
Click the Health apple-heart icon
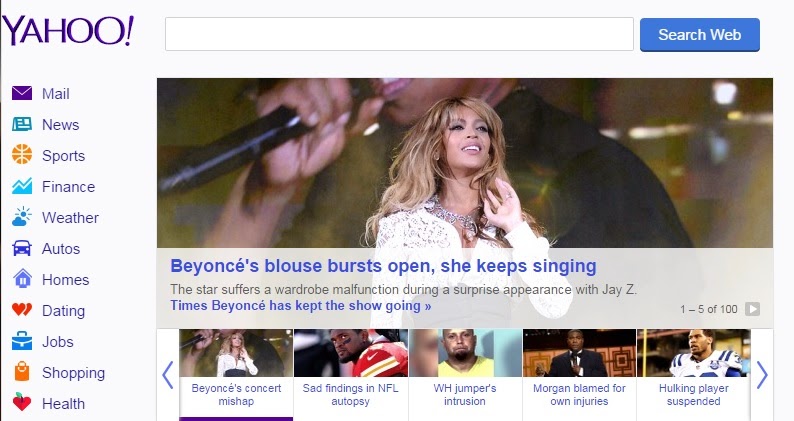tap(22, 402)
